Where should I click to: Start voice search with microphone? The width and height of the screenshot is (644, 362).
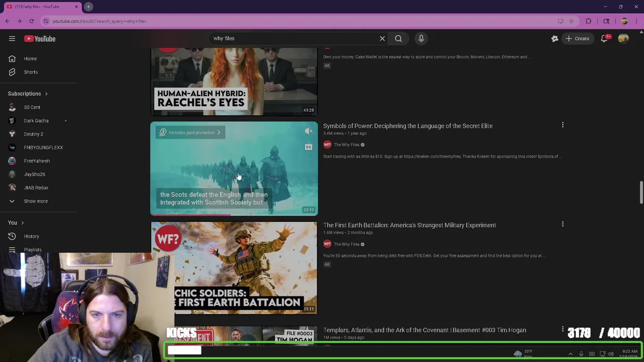tap(421, 38)
